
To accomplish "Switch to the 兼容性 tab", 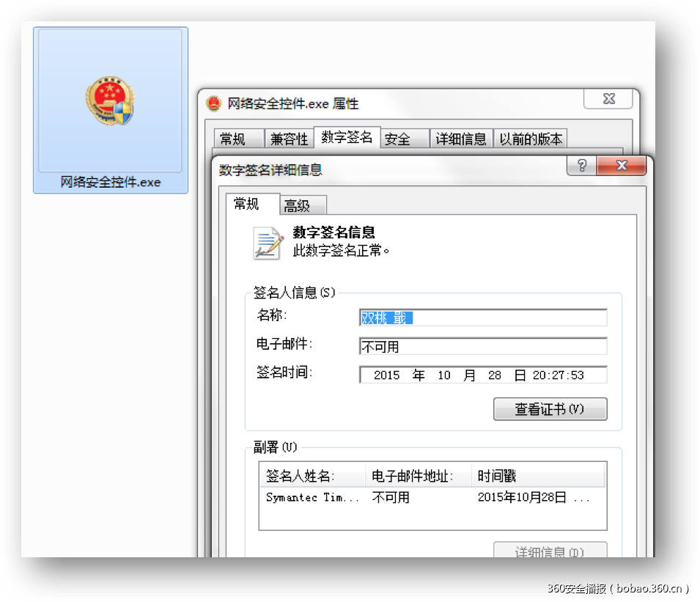I will click(x=289, y=138).
